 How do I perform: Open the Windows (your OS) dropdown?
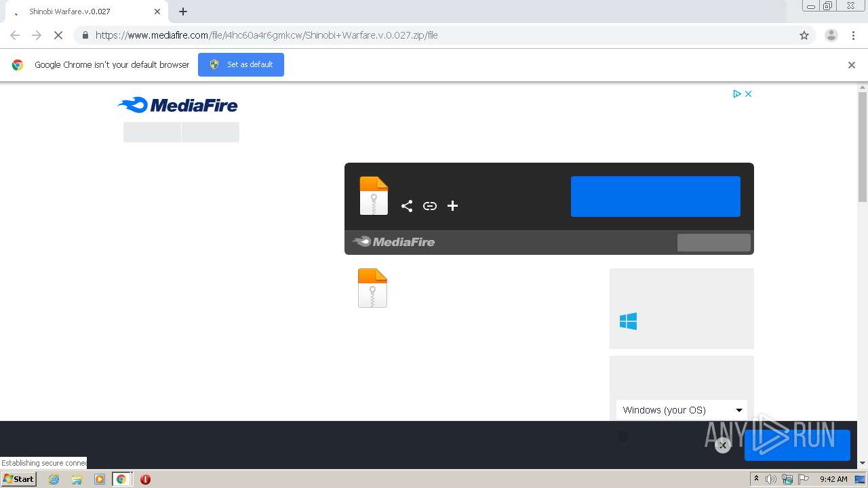(x=682, y=410)
